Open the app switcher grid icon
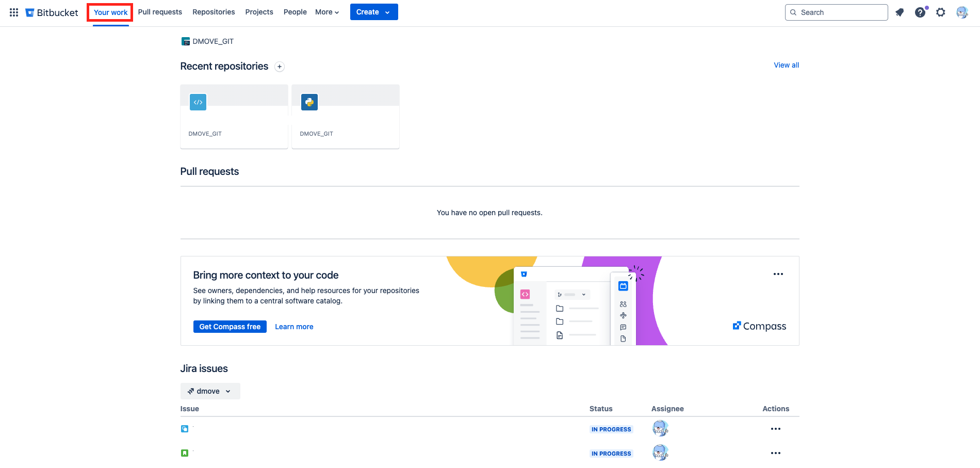Image resolution: width=980 pixels, height=468 pixels. [x=14, y=12]
